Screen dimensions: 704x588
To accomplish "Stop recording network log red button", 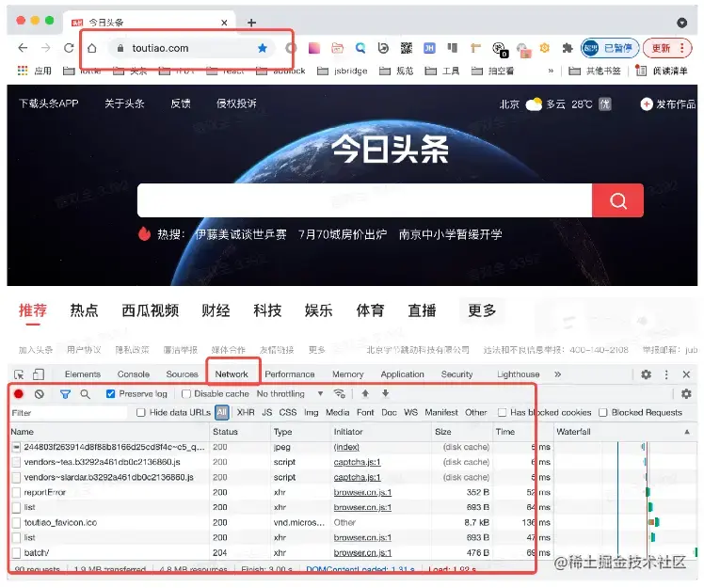I will (x=19, y=394).
